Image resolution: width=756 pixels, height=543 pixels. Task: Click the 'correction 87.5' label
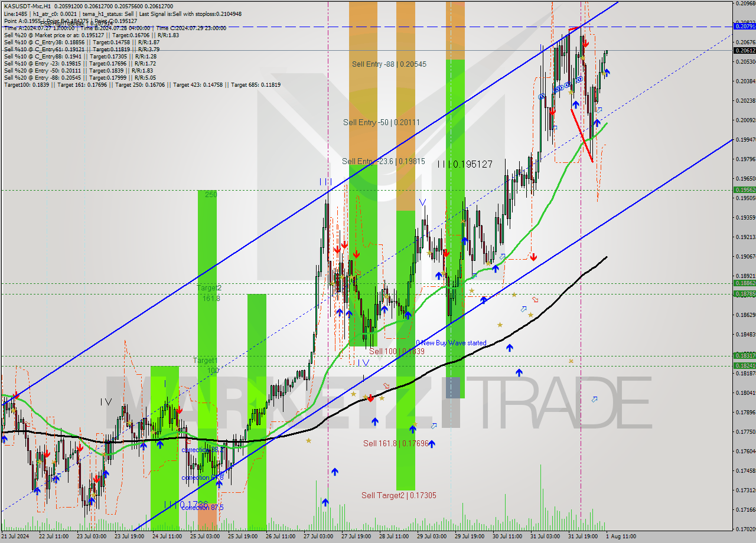(203, 508)
